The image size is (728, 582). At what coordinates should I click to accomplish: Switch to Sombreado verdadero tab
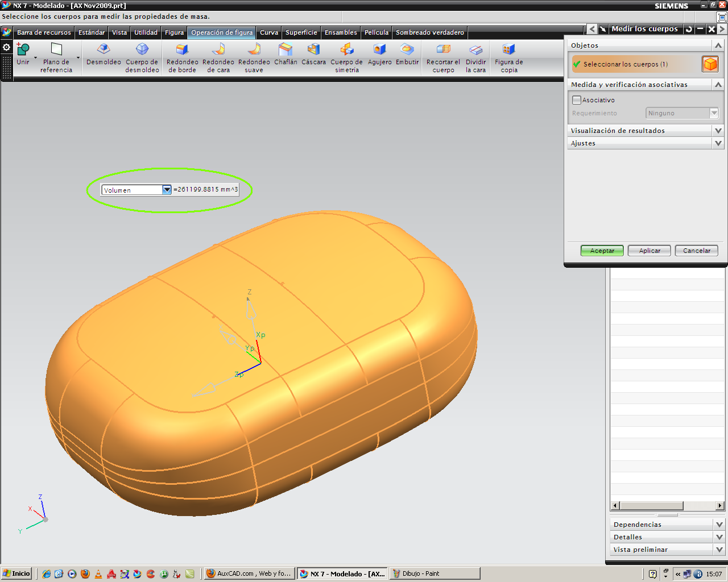(x=430, y=32)
